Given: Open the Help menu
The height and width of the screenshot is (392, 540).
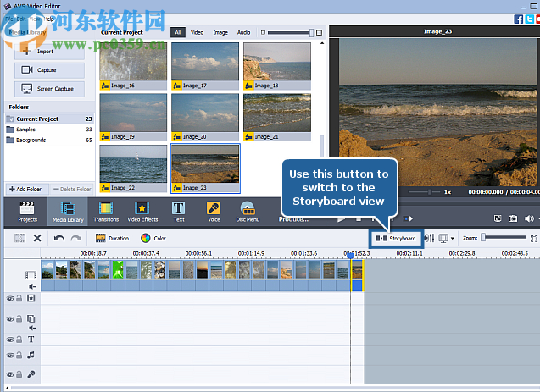Looking at the screenshot, I should pyautogui.click(x=49, y=19).
